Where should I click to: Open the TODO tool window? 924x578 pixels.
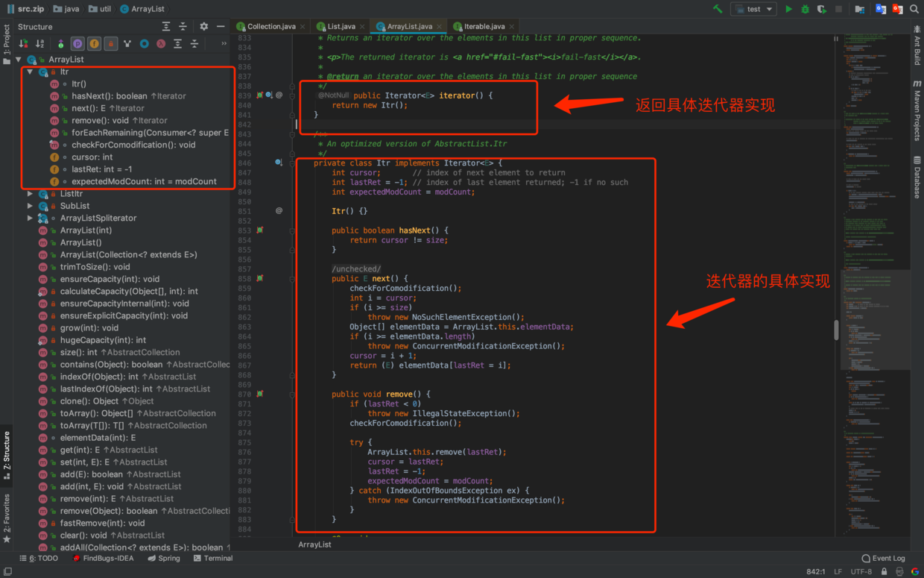[39, 558]
